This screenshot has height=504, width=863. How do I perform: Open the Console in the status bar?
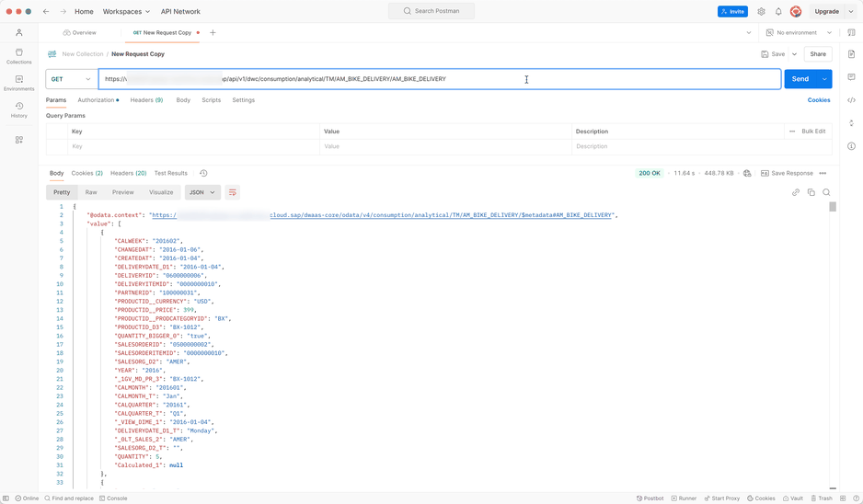click(113, 498)
